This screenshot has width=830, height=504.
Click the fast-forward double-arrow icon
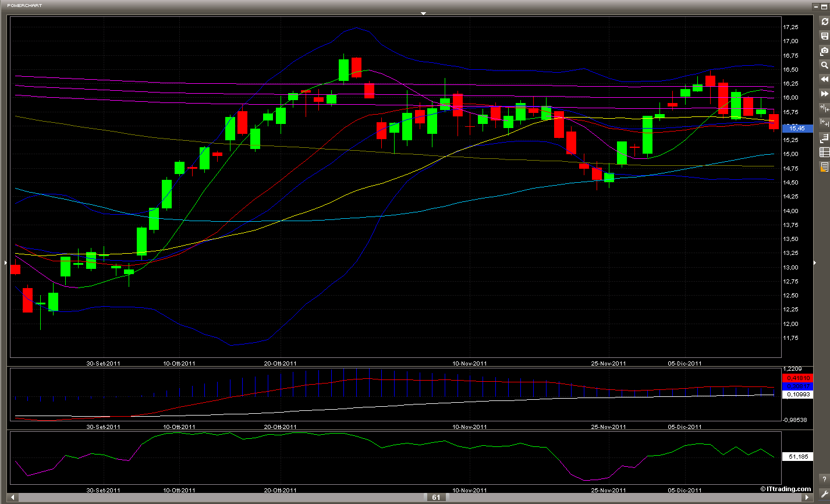coord(824,94)
